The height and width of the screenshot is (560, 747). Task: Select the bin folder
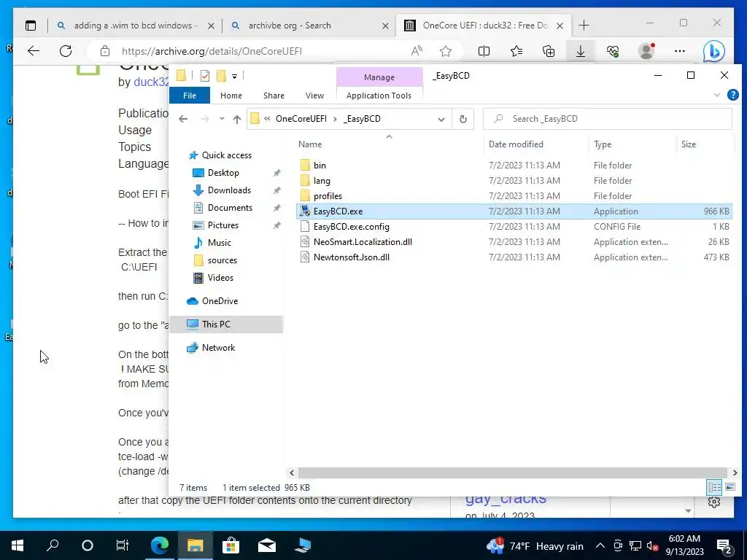(x=320, y=166)
